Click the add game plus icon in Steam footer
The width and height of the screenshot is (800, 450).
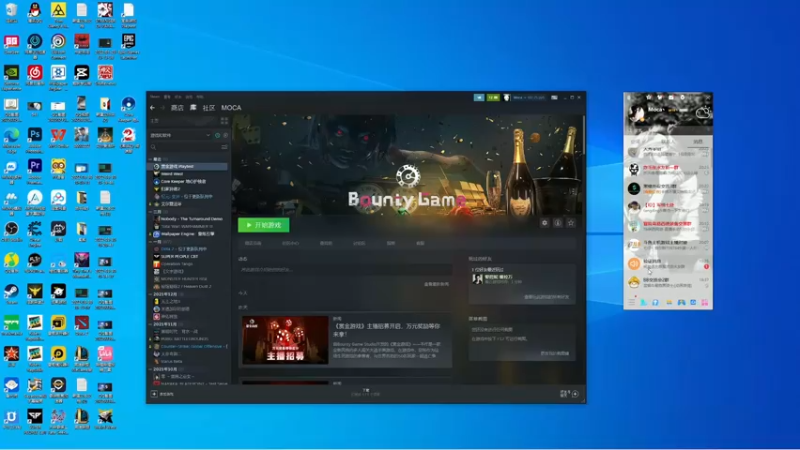click(154, 394)
